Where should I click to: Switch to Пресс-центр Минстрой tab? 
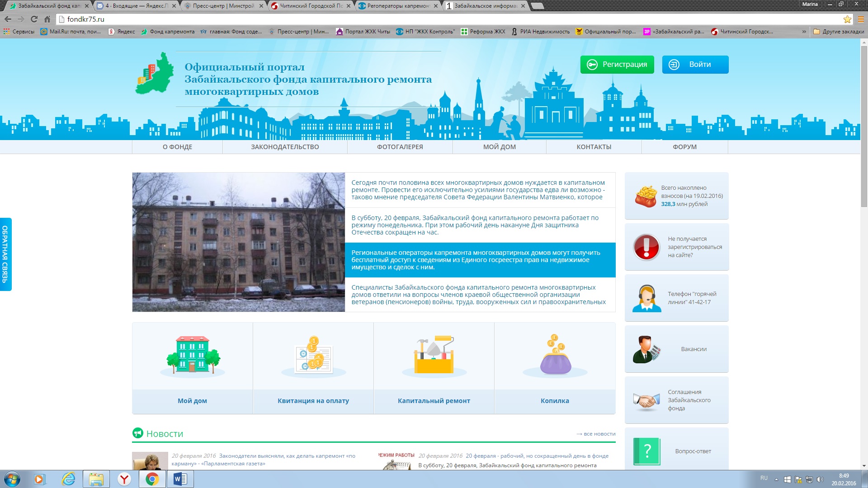pos(223,6)
